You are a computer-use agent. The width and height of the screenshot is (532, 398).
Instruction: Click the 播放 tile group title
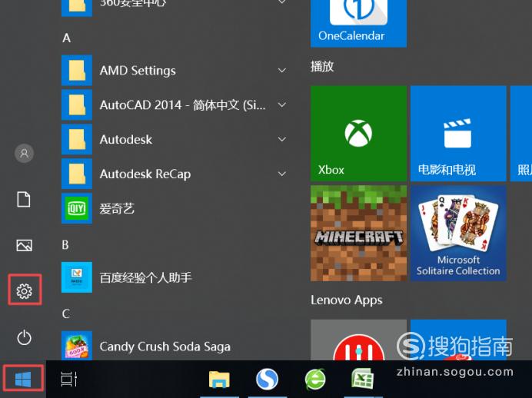point(322,66)
